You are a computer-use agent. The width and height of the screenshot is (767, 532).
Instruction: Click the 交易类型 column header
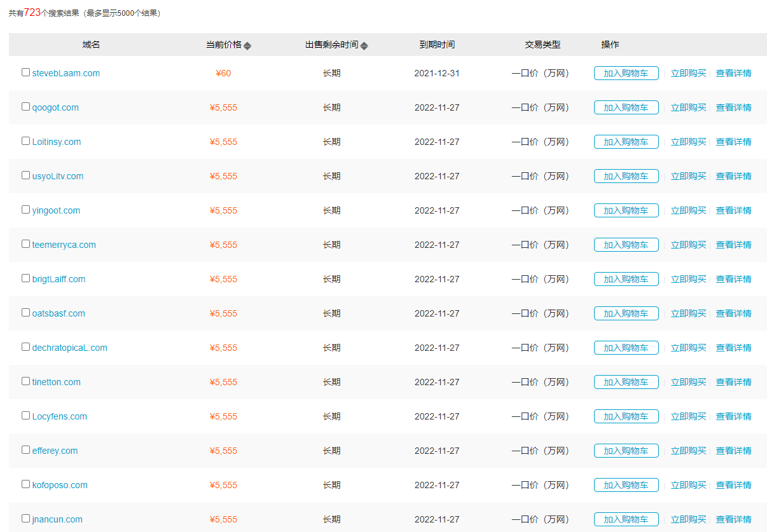click(x=542, y=44)
